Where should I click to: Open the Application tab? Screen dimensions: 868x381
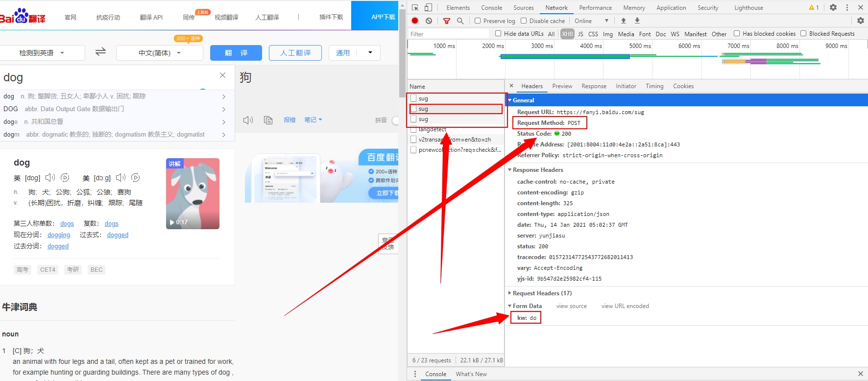671,7
